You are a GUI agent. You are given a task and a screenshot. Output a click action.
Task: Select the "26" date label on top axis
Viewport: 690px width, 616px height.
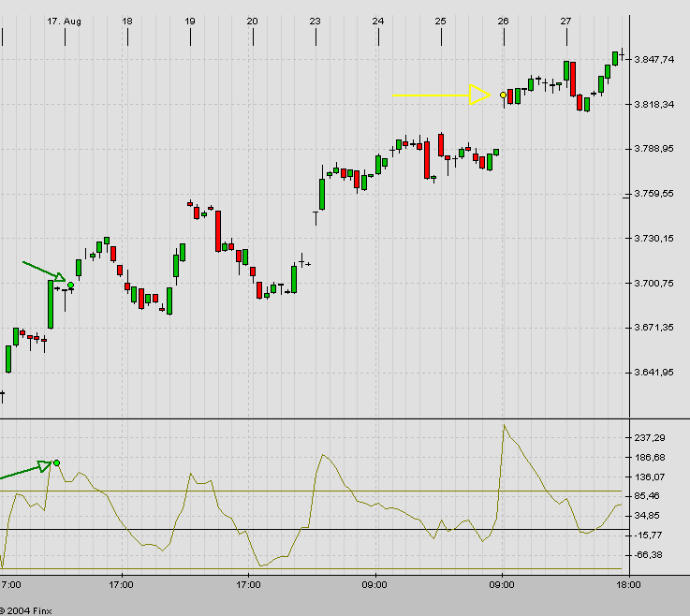[x=504, y=22]
